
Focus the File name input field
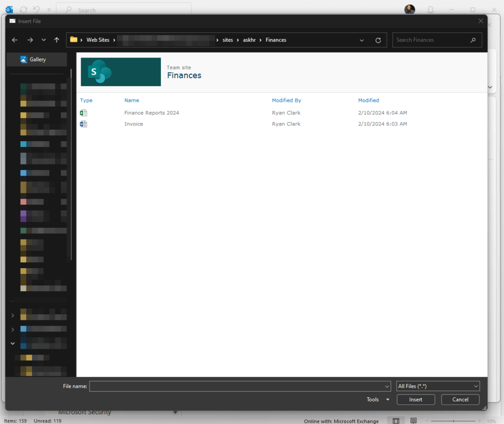[x=237, y=386]
